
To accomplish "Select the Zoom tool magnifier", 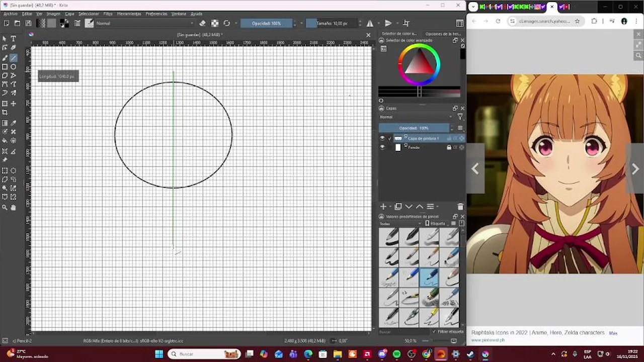I will 5,207.
